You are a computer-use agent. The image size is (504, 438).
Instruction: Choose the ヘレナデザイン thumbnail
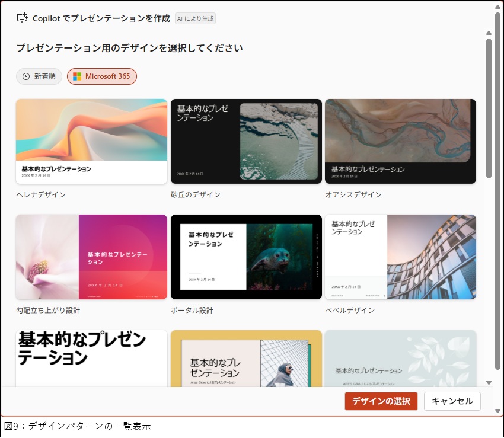pyautogui.click(x=91, y=141)
